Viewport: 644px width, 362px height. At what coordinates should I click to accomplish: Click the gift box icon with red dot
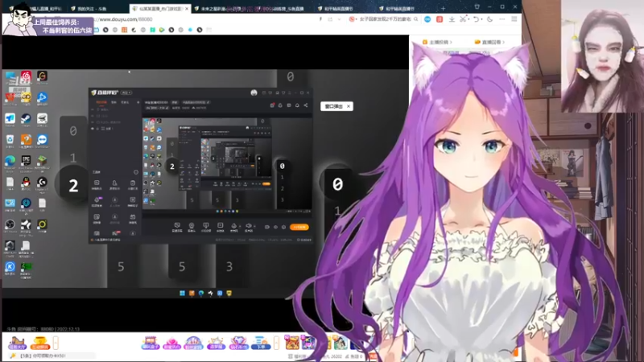click(x=272, y=105)
